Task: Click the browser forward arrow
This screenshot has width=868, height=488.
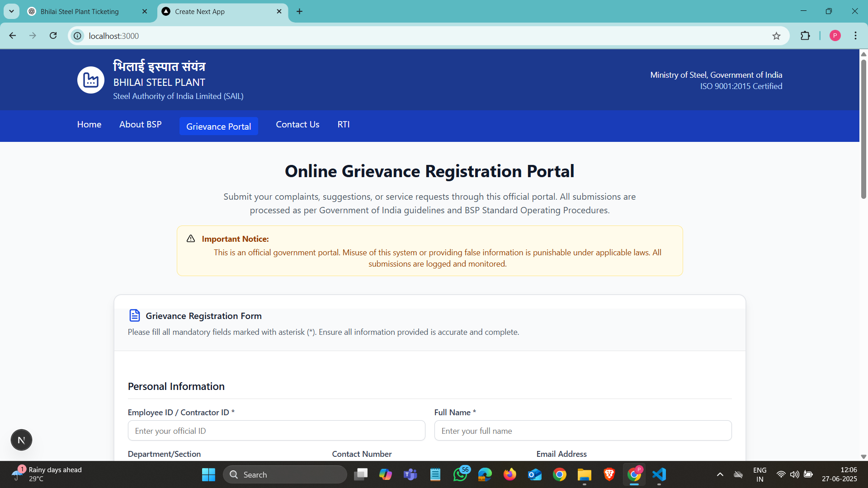Action: point(33,36)
